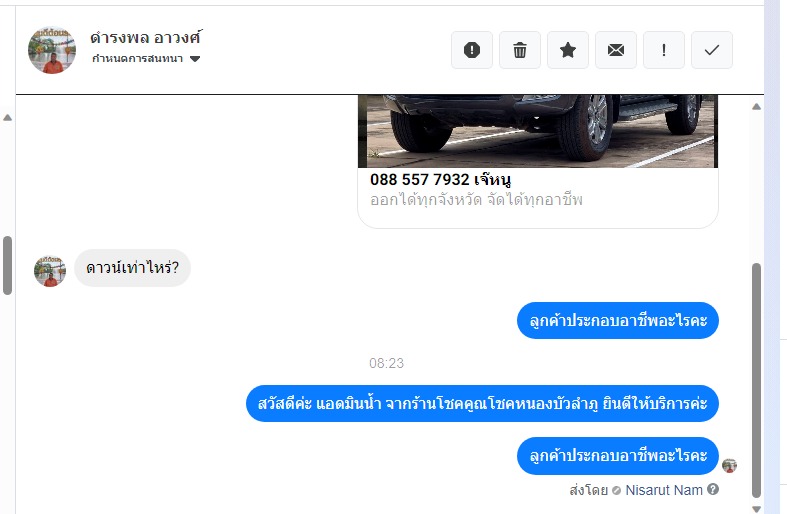The width and height of the screenshot is (787, 514).
Task: Click the verified badge icon before Nisarut Nam
Action: pos(616,490)
